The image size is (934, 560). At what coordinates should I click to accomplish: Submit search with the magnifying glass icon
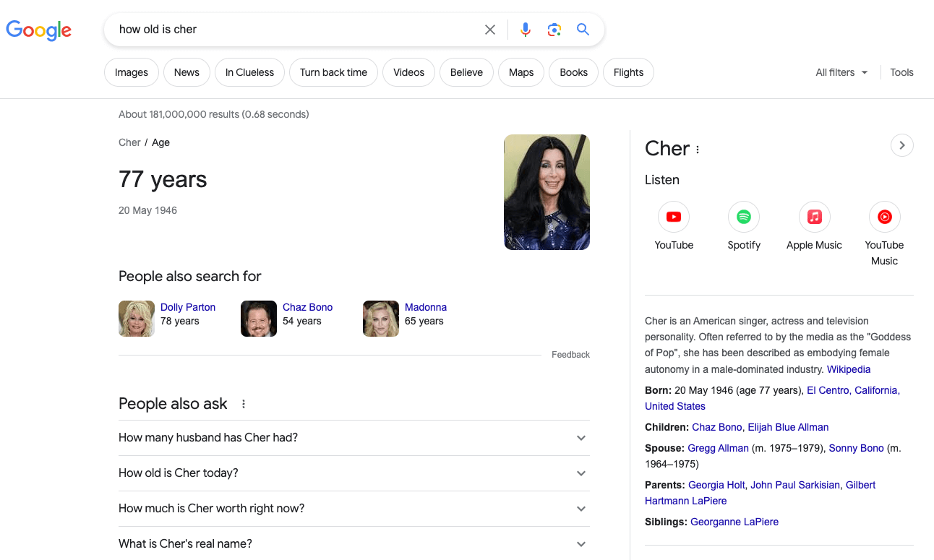pyautogui.click(x=583, y=30)
